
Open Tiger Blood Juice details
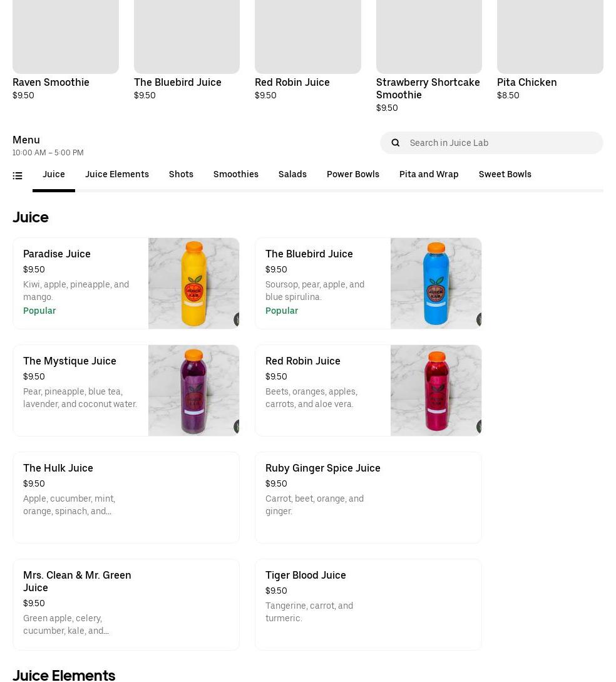coord(368,604)
